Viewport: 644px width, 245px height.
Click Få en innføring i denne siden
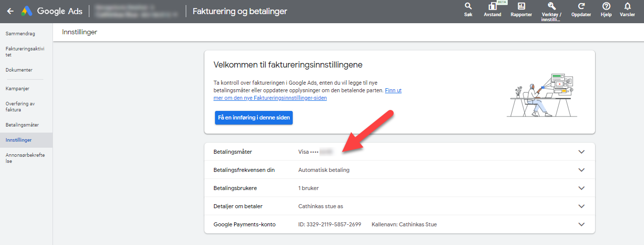[254, 117]
